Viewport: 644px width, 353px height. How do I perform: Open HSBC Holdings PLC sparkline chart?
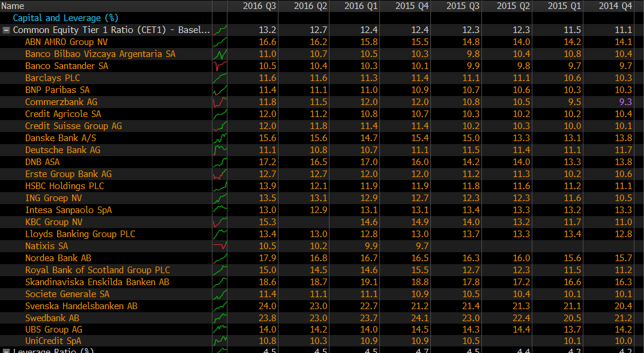click(x=220, y=186)
